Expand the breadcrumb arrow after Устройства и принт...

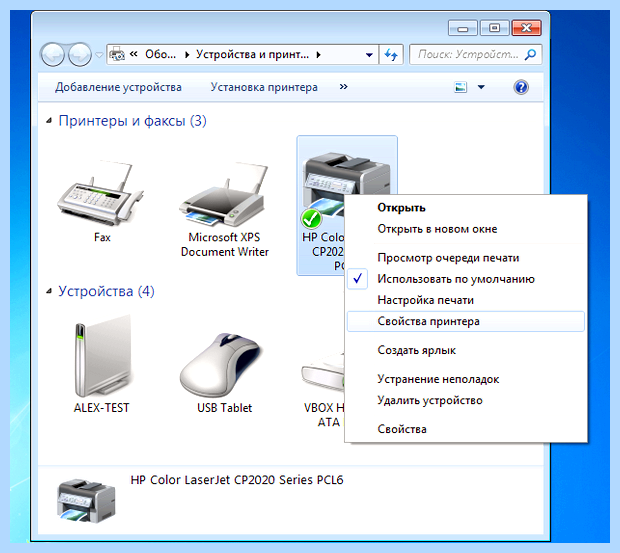pyautogui.click(x=318, y=55)
